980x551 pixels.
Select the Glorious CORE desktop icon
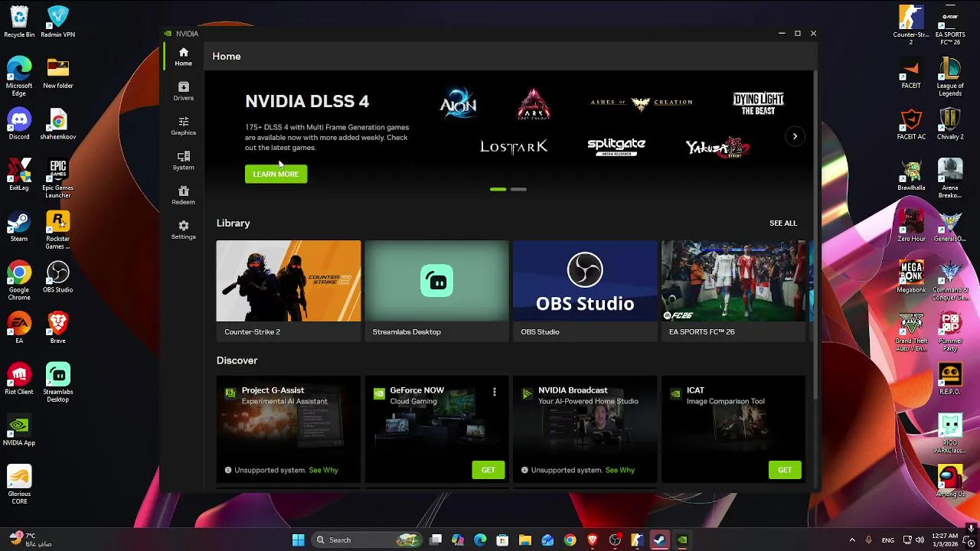19,484
